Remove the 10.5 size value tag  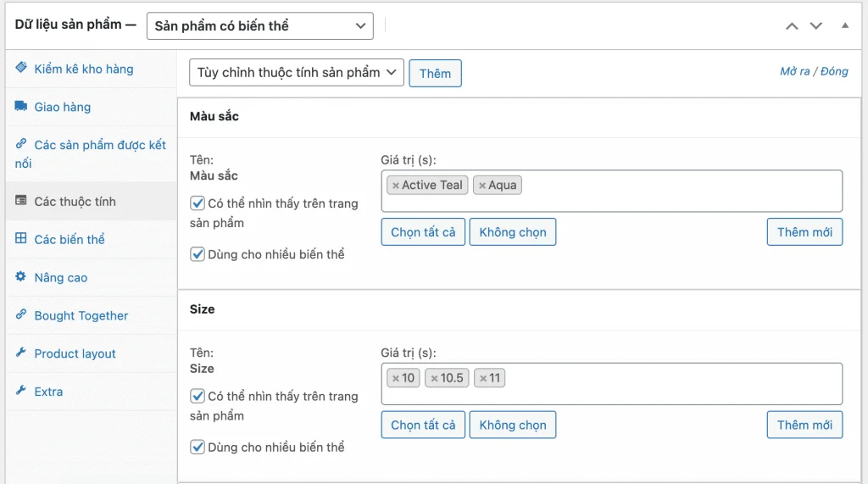click(x=434, y=379)
